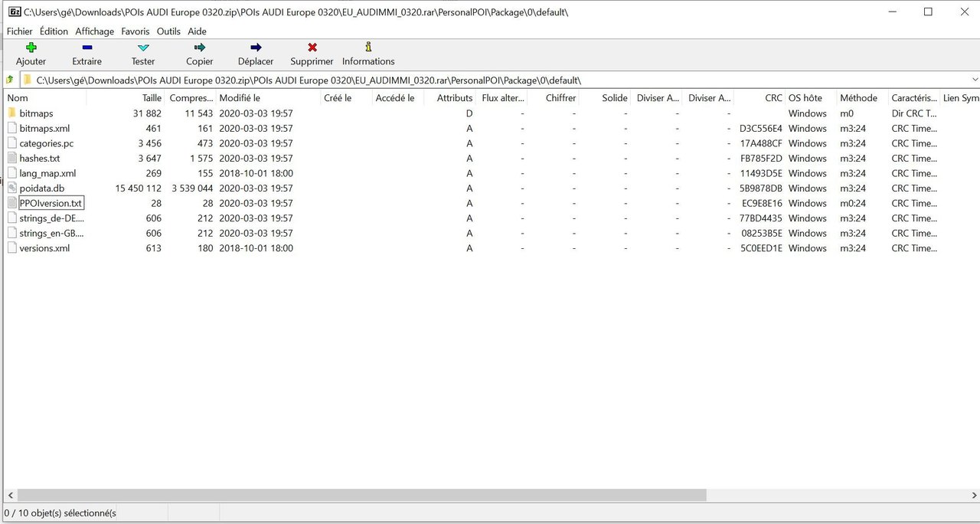Click the red Supprimer X icon

point(312,47)
